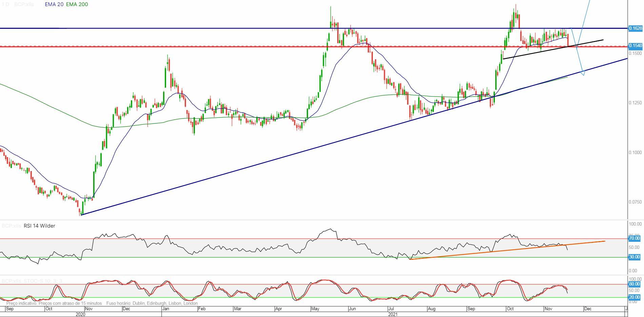Screen dimensions: 644x317
Task: Click the 'Preço indicativo' delay notice text
Action: point(54,303)
